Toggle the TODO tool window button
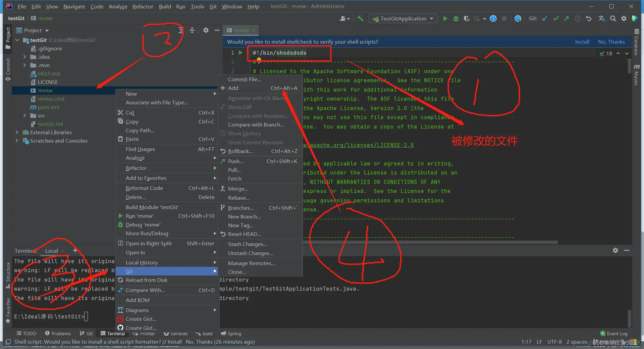Screen dimensions: 644x349 click(26, 334)
